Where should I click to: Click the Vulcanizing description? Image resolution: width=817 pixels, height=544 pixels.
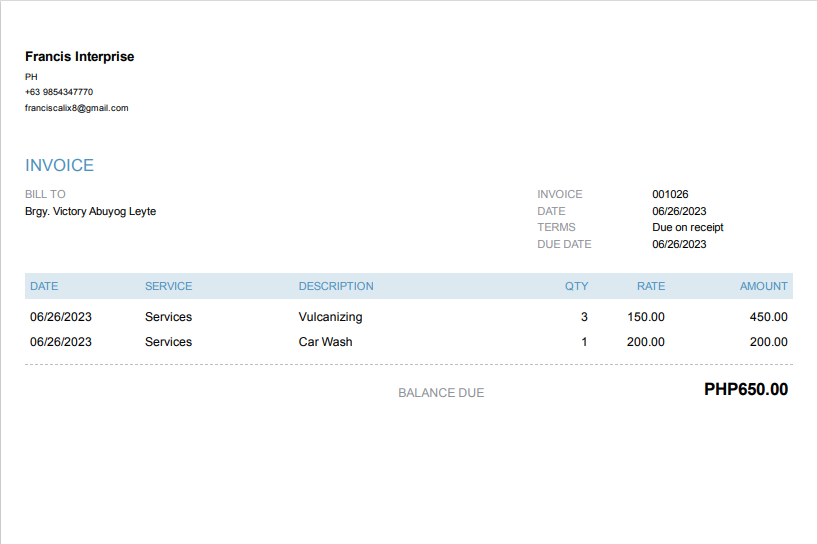(330, 317)
